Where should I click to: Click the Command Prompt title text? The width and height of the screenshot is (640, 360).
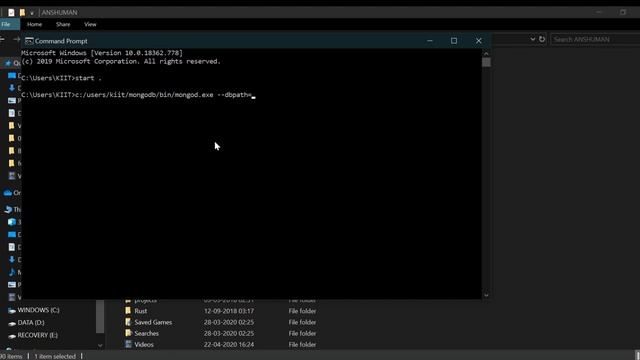click(x=61, y=41)
